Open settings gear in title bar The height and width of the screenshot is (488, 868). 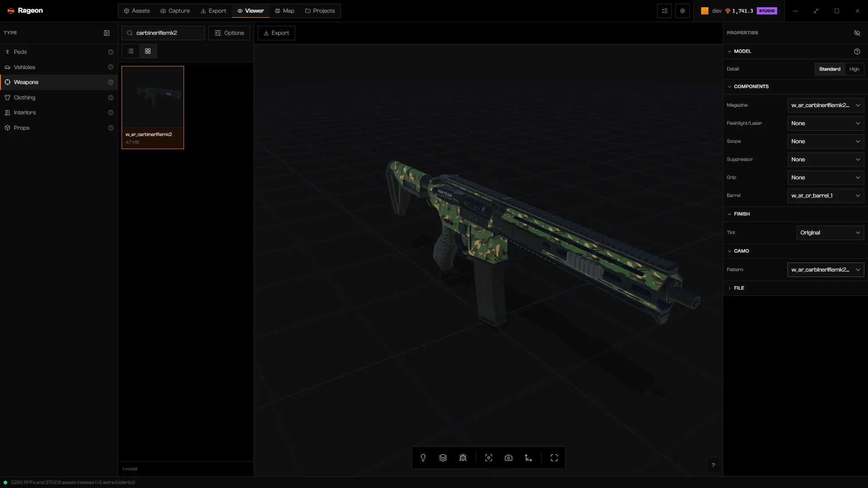(683, 11)
